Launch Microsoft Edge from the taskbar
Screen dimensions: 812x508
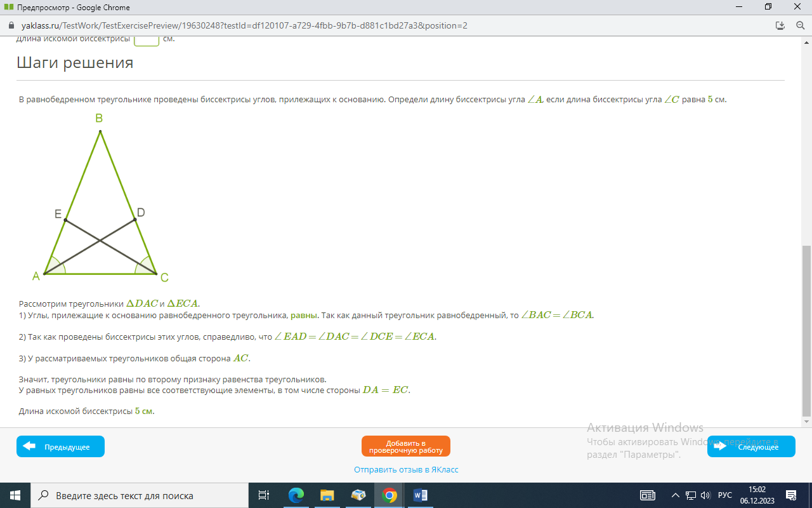pyautogui.click(x=296, y=495)
